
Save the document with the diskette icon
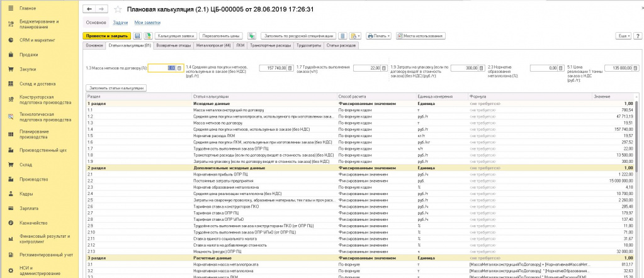tap(137, 36)
